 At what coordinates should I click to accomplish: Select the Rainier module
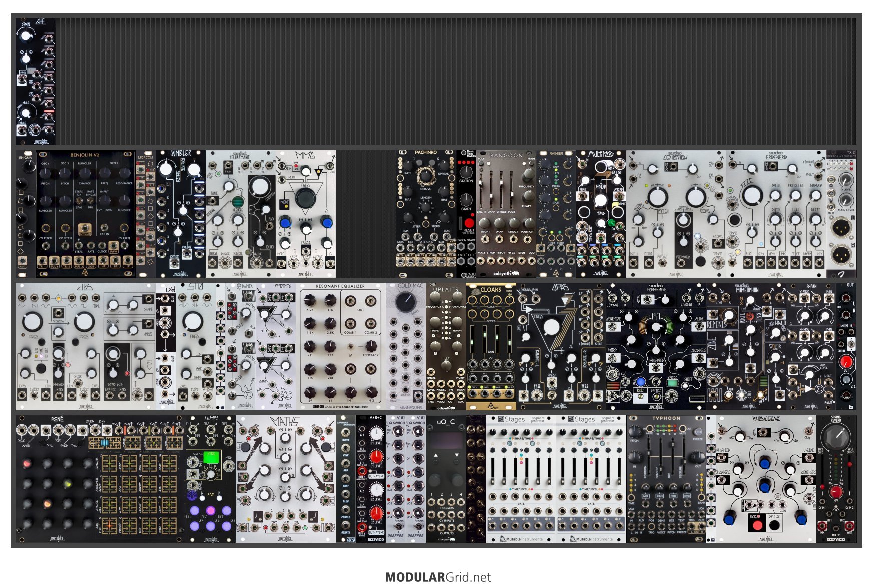coord(556,214)
